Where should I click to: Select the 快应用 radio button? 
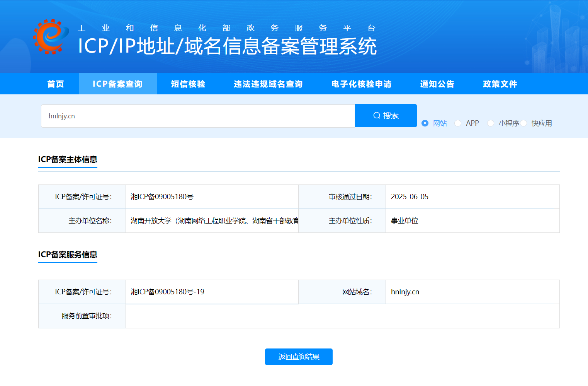pyautogui.click(x=523, y=123)
